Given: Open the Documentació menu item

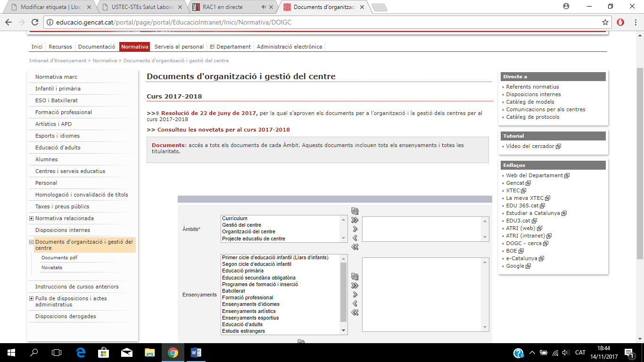Looking at the screenshot, I should click(x=97, y=47).
